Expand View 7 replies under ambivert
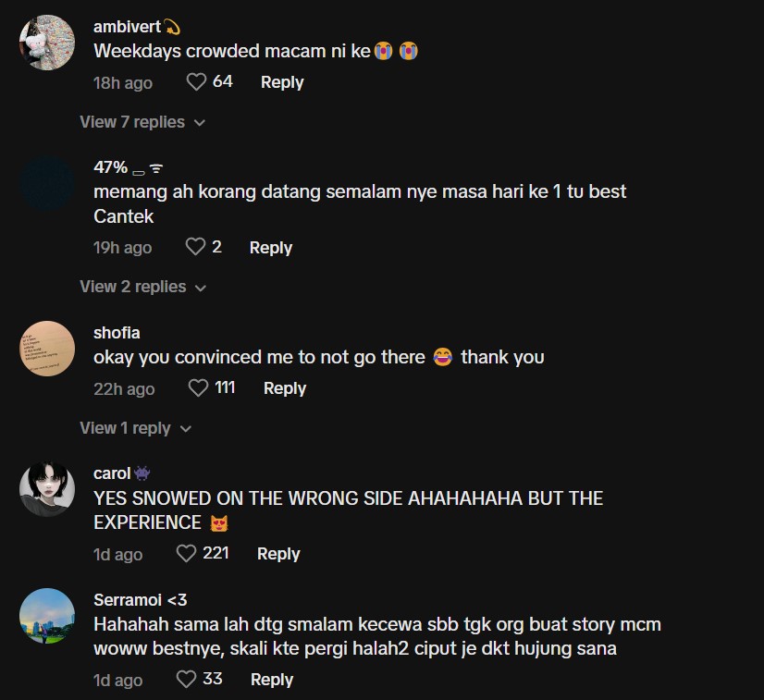Image resolution: width=764 pixels, height=700 pixels. (x=142, y=122)
